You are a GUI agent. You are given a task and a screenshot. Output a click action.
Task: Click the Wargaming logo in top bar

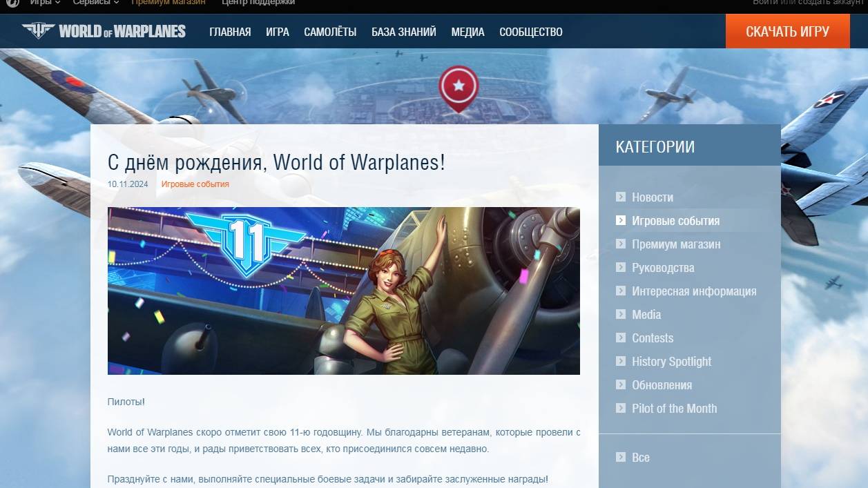(x=12, y=3)
